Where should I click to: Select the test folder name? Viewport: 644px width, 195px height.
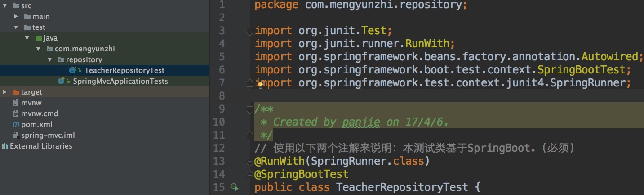(x=39, y=27)
